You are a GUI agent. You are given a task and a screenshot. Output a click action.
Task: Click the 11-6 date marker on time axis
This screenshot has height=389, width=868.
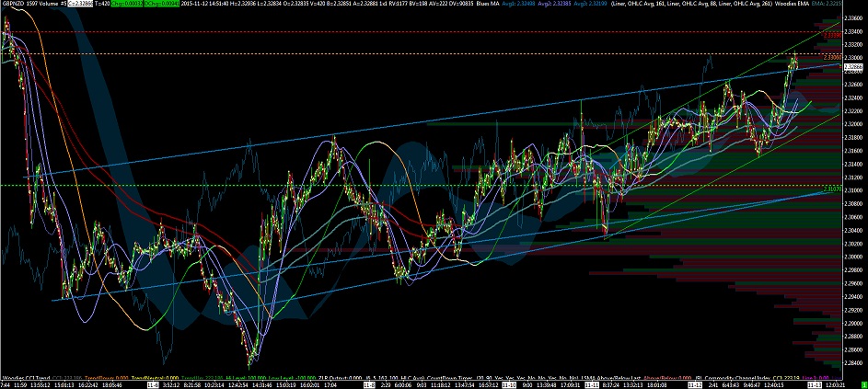[x=153, y=384]
